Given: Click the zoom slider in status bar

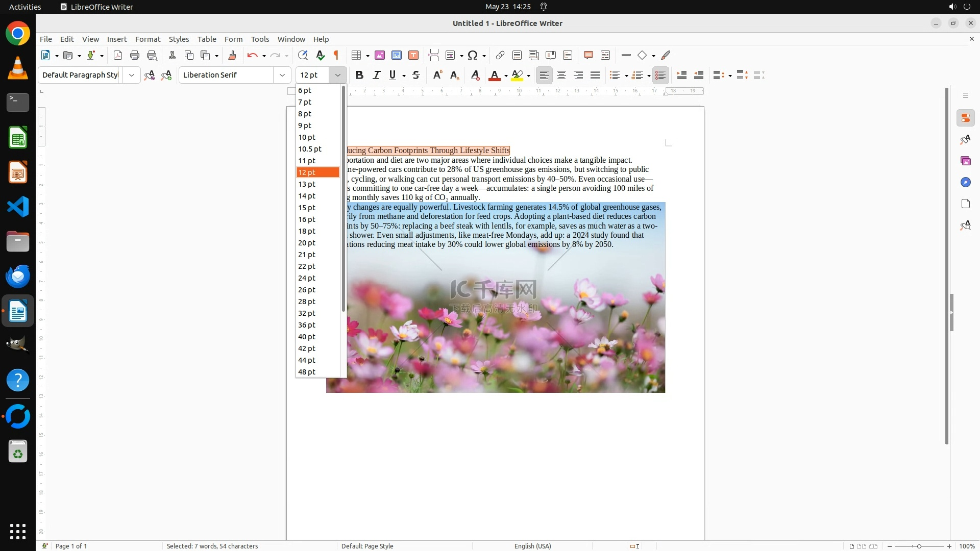Looking at the screenshot, I should [919, 546].
